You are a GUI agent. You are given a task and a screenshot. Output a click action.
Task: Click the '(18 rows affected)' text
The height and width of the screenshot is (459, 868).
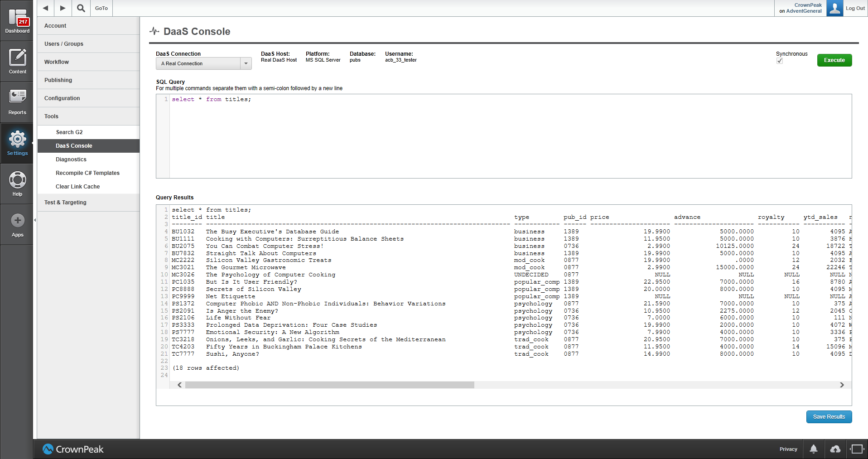[x=206, y=368]
